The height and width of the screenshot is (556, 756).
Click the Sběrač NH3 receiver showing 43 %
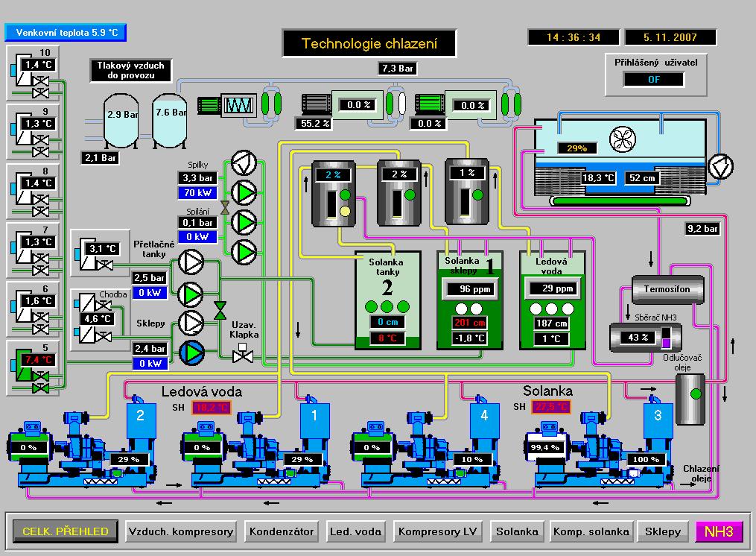[x=646, y=338]
